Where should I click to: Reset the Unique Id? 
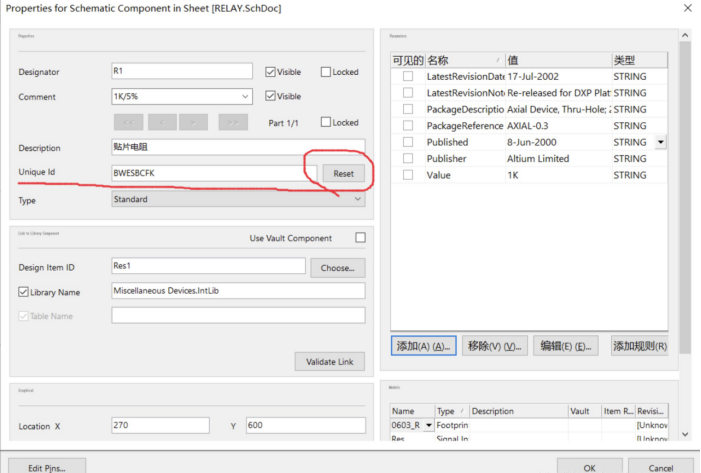[x=343, y=173]
